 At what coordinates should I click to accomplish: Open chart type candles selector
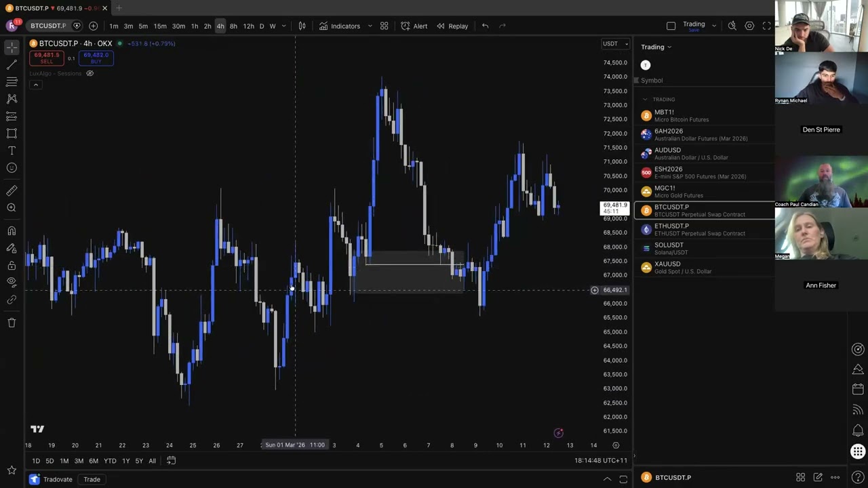[x=302, y=26]
